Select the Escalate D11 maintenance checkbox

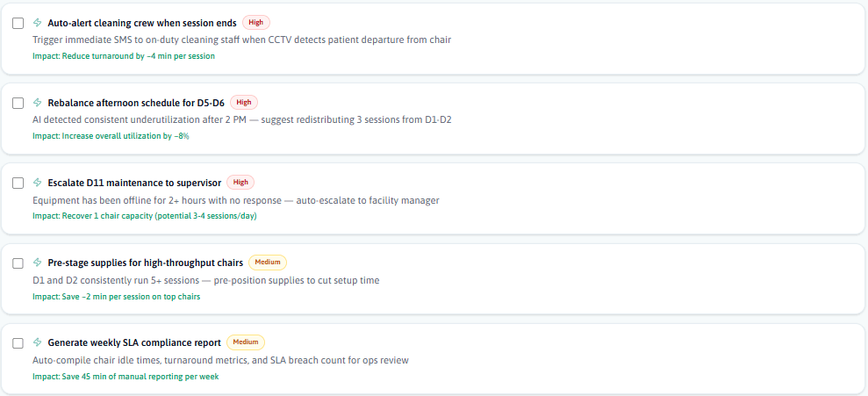click(18, 184)
